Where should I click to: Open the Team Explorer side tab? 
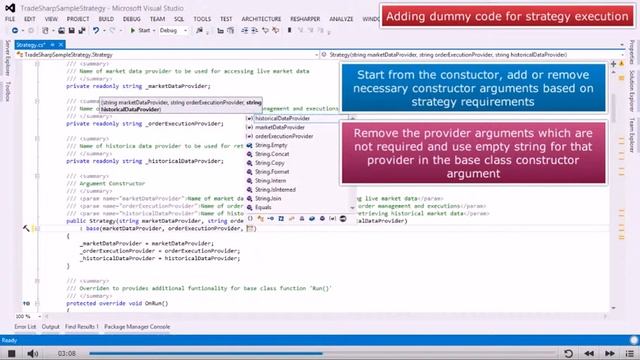click(x=632, y=135)
